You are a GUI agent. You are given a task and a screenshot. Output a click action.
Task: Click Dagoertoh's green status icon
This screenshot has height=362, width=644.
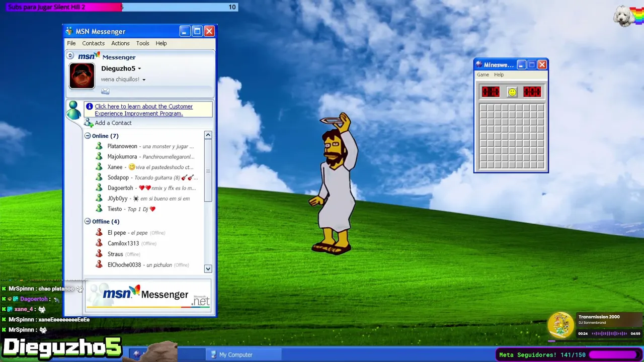click(x=99, y=188)
